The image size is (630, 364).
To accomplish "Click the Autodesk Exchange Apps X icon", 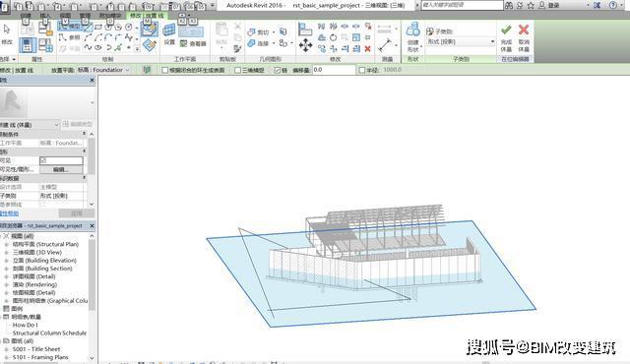I will point(598,5).
